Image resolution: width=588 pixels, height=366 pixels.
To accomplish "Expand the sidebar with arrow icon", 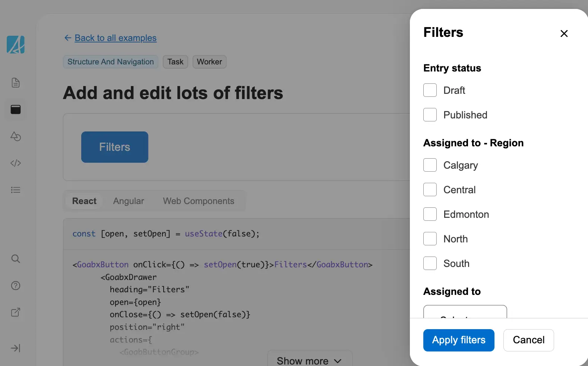I will coord(16,348).
